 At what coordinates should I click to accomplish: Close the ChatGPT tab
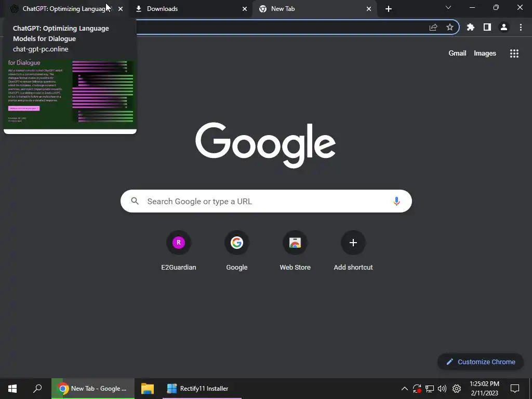pos(121,9)
